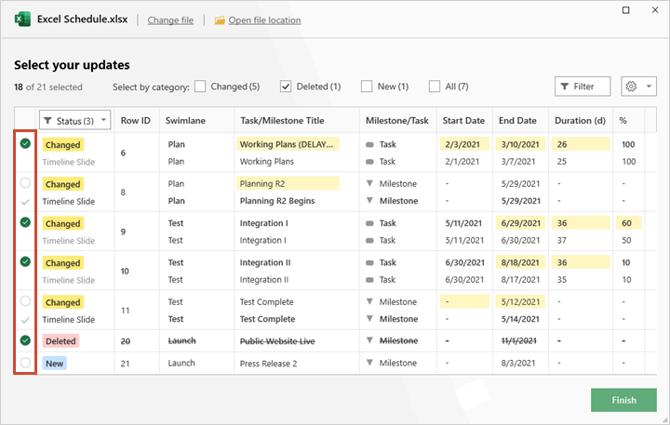Check the All (7) category checkbox
Image resolution: width=670 pixels, height=425 pixels.
pos(435,87)
